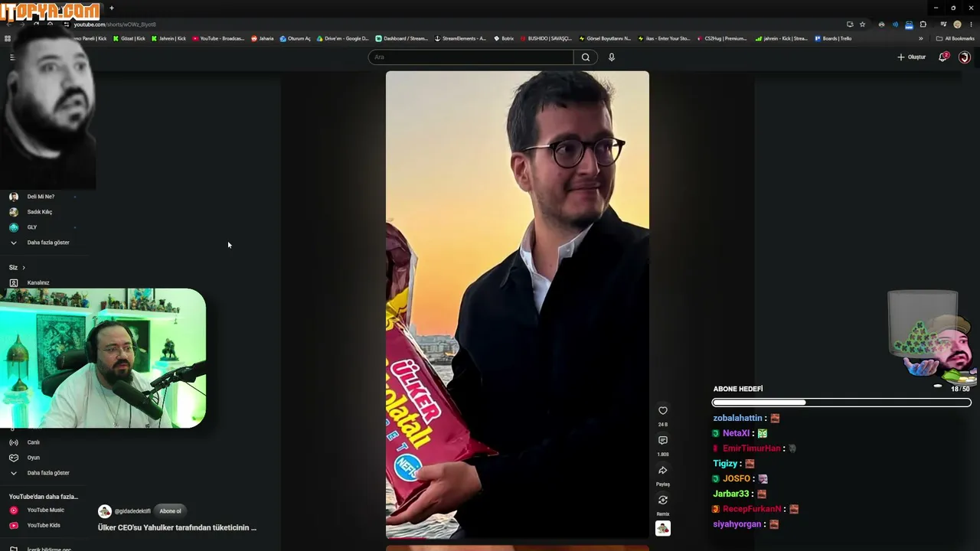
Task: Open the Botrix bookmark
Action: click(504, 38)
